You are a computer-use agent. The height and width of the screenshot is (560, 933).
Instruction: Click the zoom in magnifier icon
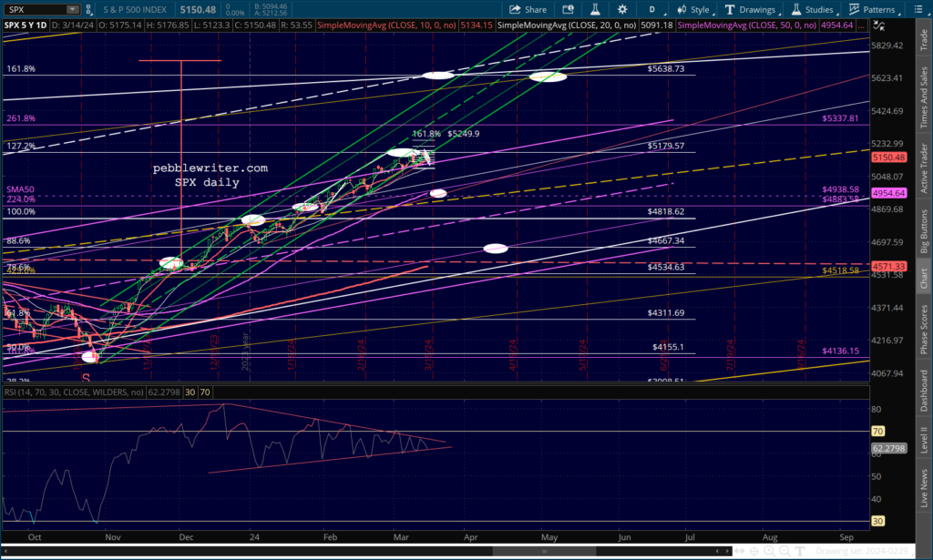click(769, 552)
